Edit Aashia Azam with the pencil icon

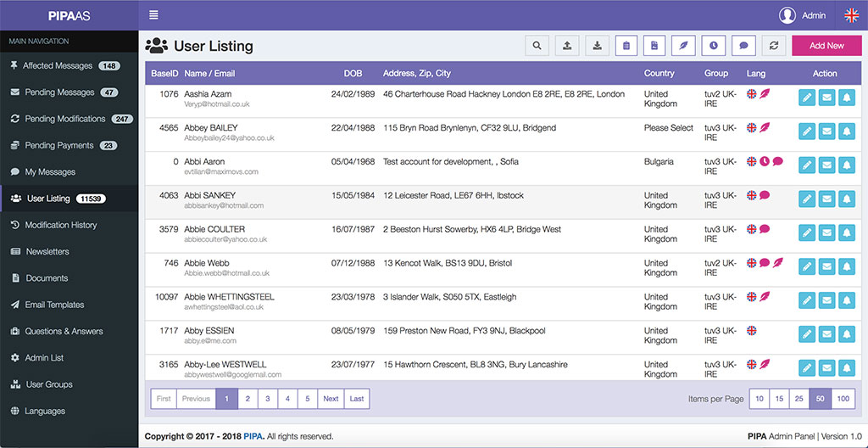pyautogui.click(x=808, y=98)
